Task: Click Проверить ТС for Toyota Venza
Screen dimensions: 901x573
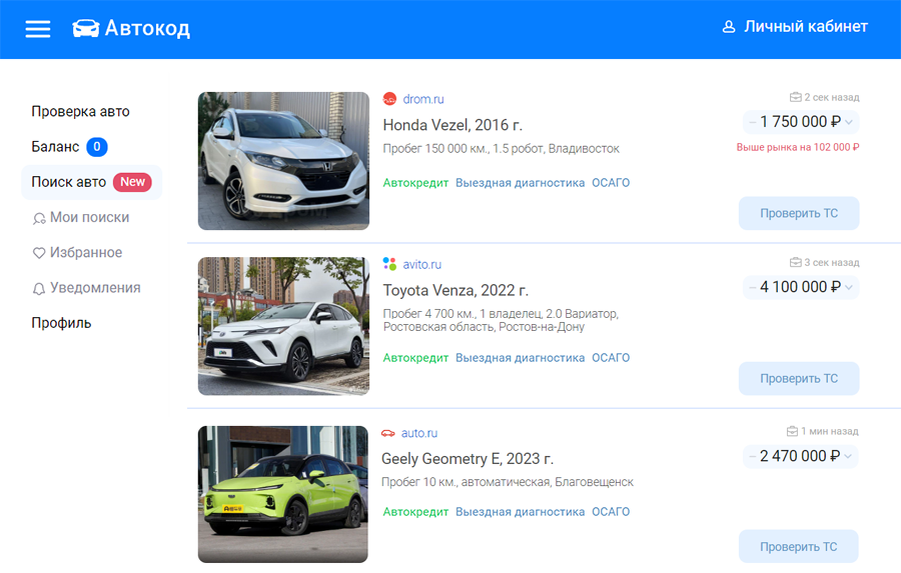Action: [x=799, y=378]
